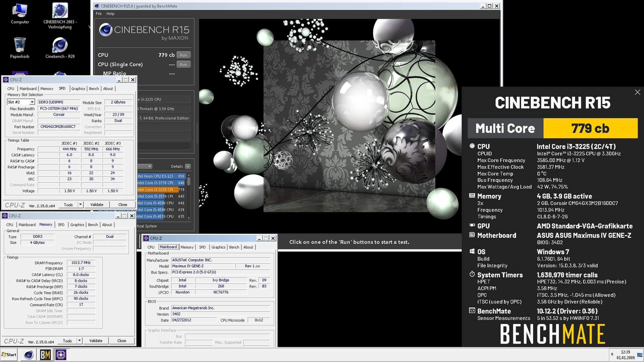Switch to SPD tab in Memory window
The image size is (644, 362).
(x=61, y=225)
